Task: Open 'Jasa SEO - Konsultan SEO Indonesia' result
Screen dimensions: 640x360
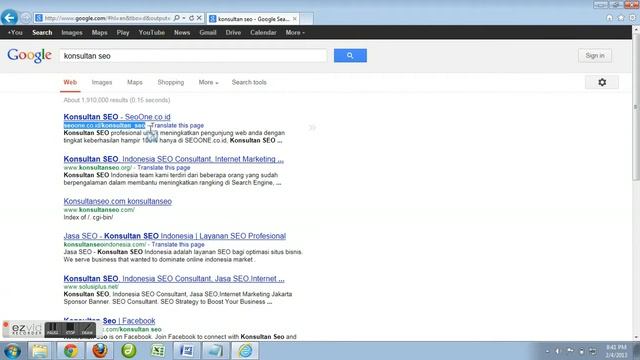Action: 175,236
